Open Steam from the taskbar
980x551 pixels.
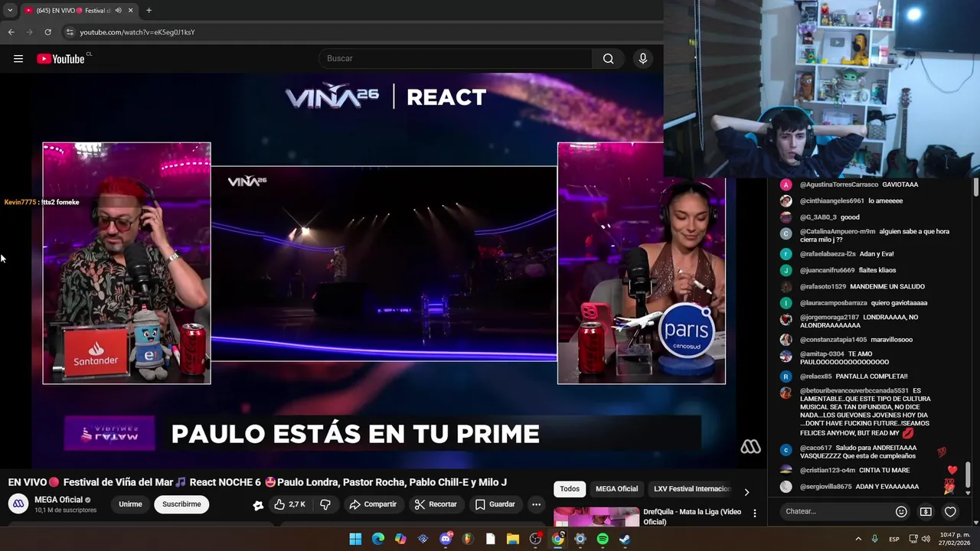625,539
